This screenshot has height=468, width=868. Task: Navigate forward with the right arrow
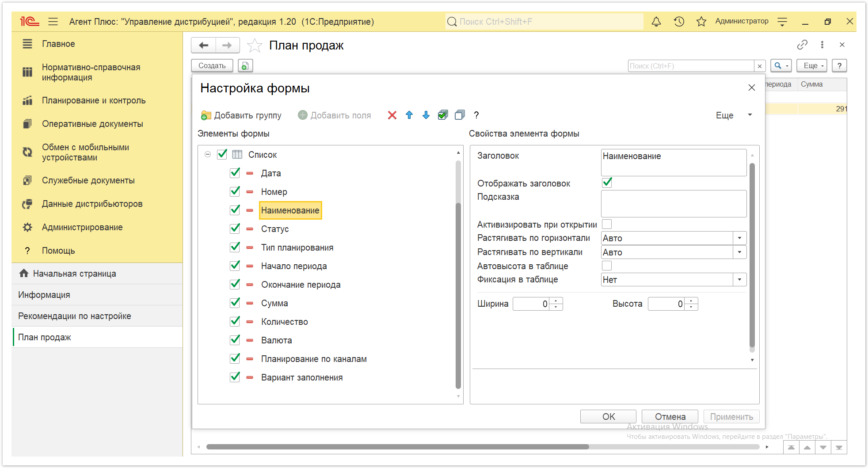pyautogui.click(x=227, y=45)
